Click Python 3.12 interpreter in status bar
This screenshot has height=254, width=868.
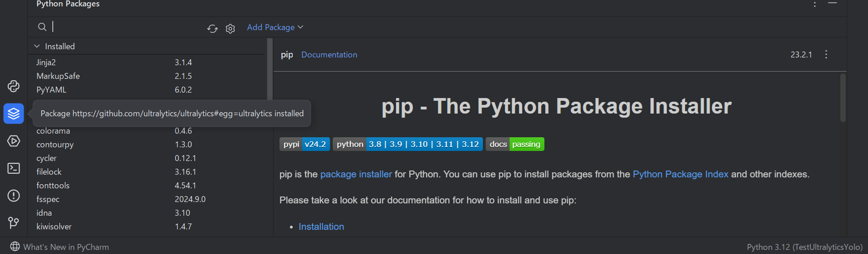[805, 247]
